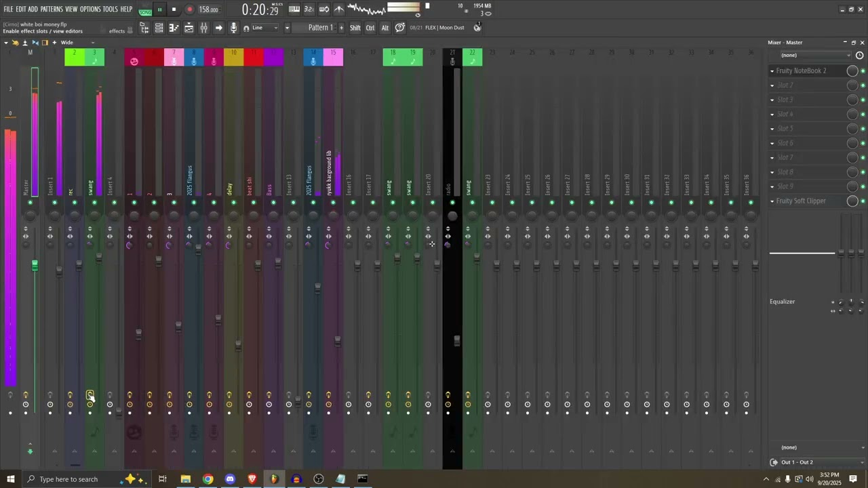Open mixer options menu arrow
This screenshot has height=488, width=868.
(6, 43)
